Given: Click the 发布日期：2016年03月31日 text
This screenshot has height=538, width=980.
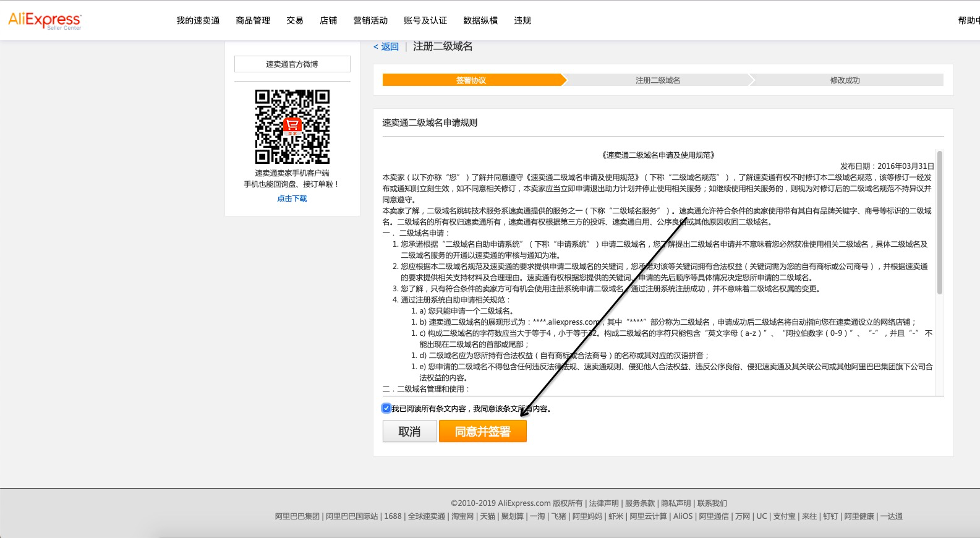Looking at the screenshot, I should click(887, 166).
